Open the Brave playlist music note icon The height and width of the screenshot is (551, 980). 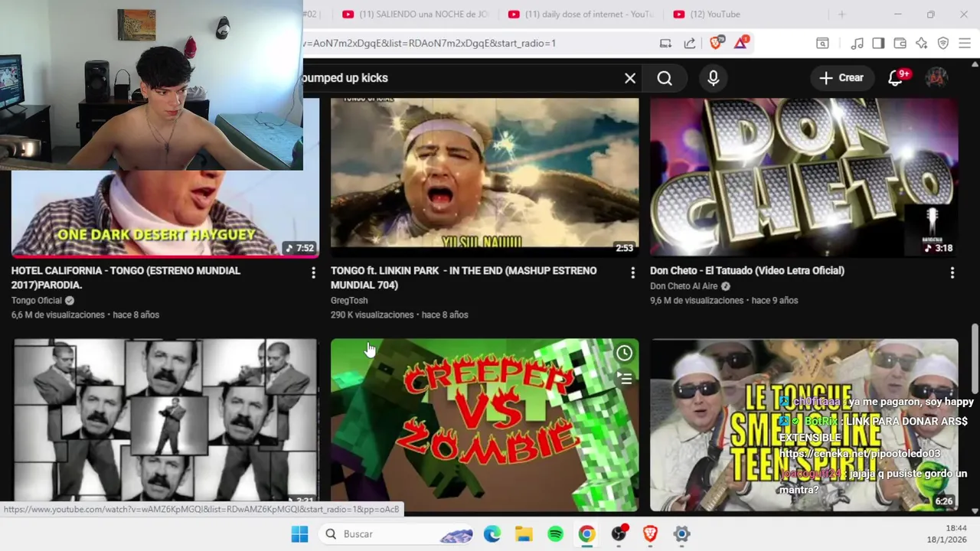(857, 44)
